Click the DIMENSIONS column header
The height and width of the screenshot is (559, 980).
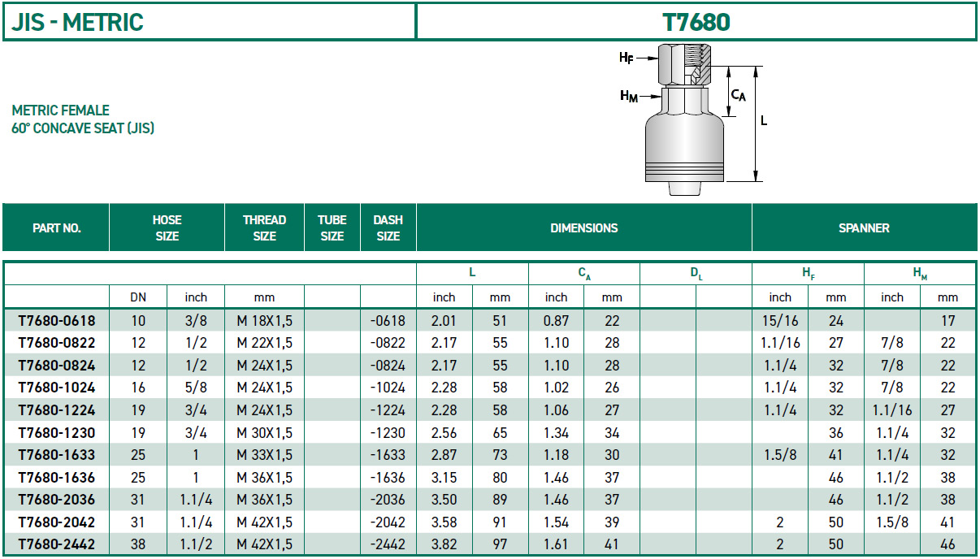[583, 228]
